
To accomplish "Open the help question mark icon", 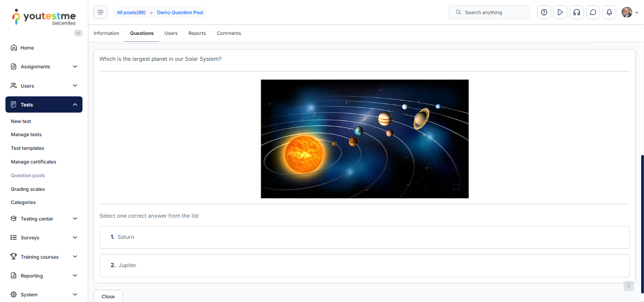I will click(544, 12).
